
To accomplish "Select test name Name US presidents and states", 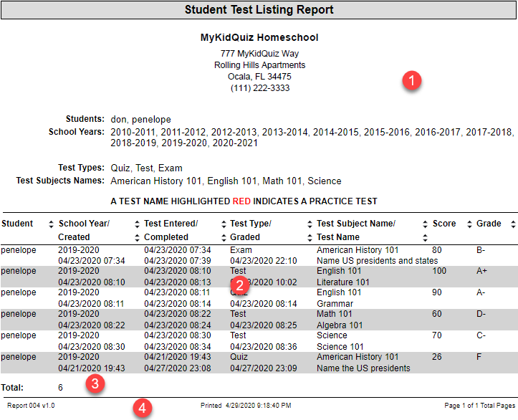I will coord(378,261).
